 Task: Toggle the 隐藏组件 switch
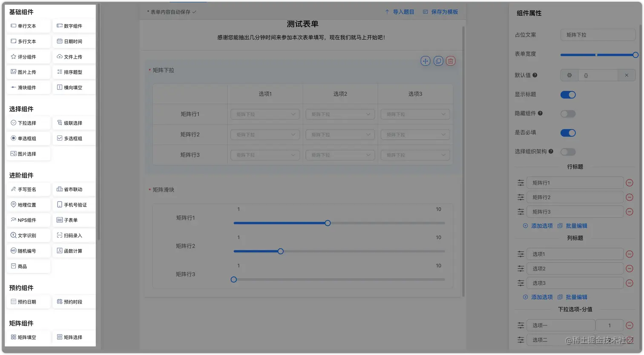[x=568, y=114]
